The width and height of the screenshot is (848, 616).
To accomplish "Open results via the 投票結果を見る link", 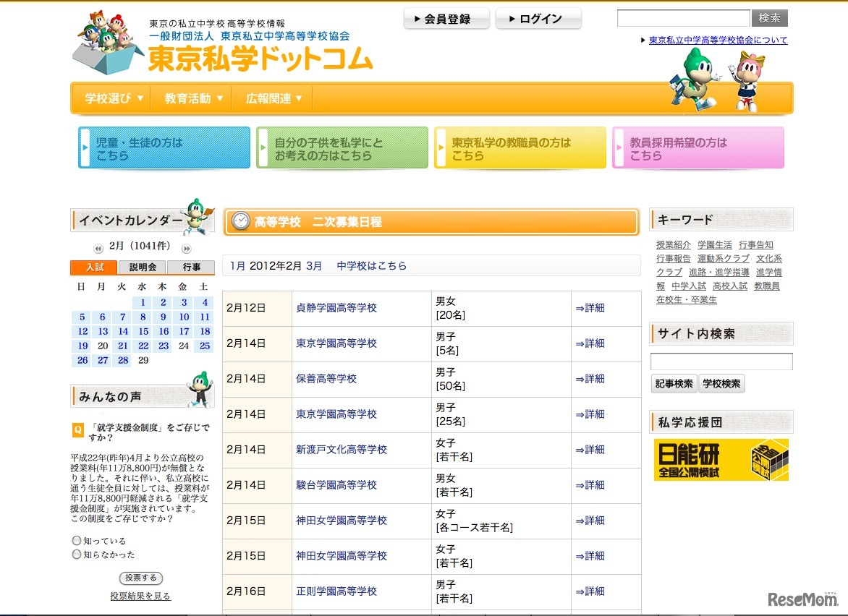I will (141, 596).
